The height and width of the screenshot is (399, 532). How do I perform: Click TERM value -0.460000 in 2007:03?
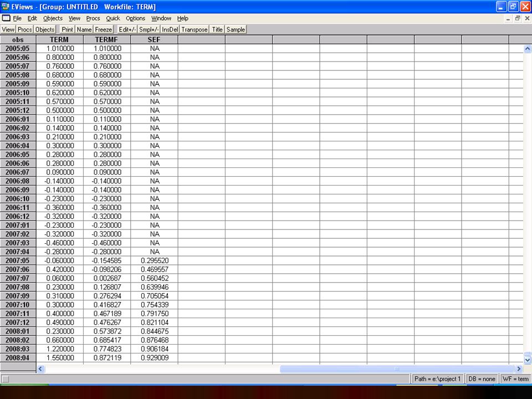coord(59,243)
